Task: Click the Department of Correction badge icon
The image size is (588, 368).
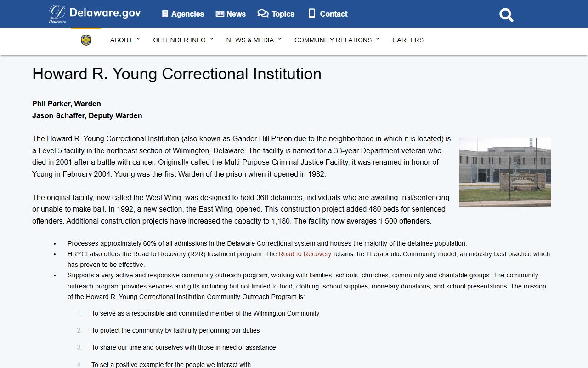Action: [86, 40]
